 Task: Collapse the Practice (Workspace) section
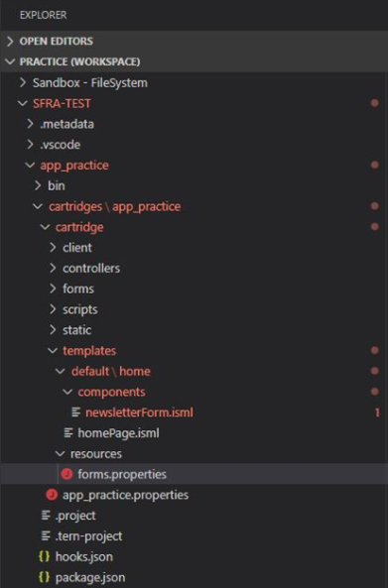(11, 61)
